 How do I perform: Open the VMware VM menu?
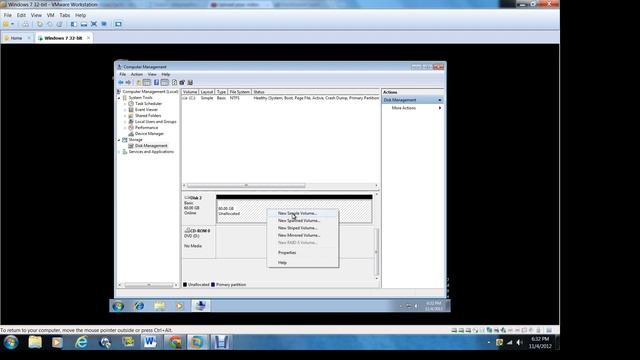51,15
